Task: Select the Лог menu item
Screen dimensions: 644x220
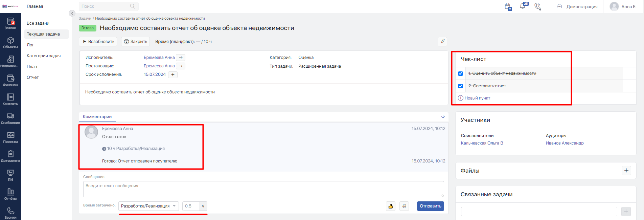Action: [30, 45]
